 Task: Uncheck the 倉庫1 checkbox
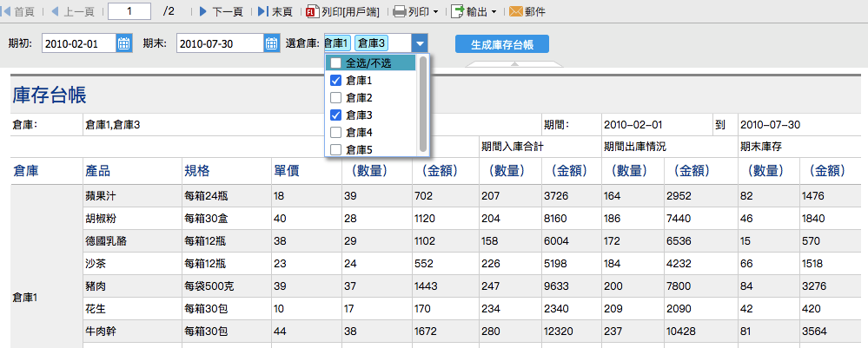[335, 81]
